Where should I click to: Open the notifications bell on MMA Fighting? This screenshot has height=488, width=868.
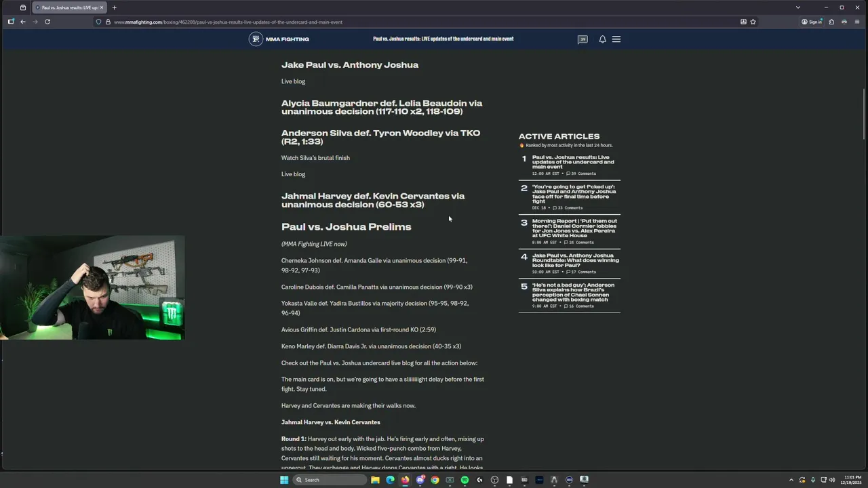tap(602, 39)
